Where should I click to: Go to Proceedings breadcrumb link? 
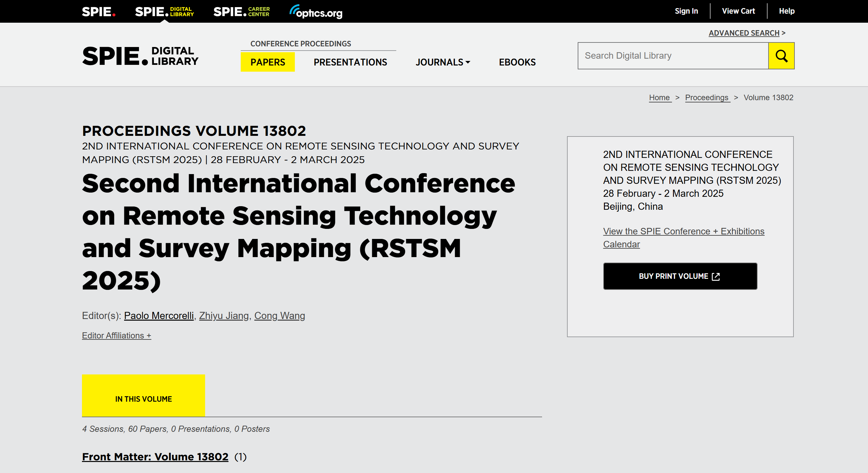click(707, 98)
